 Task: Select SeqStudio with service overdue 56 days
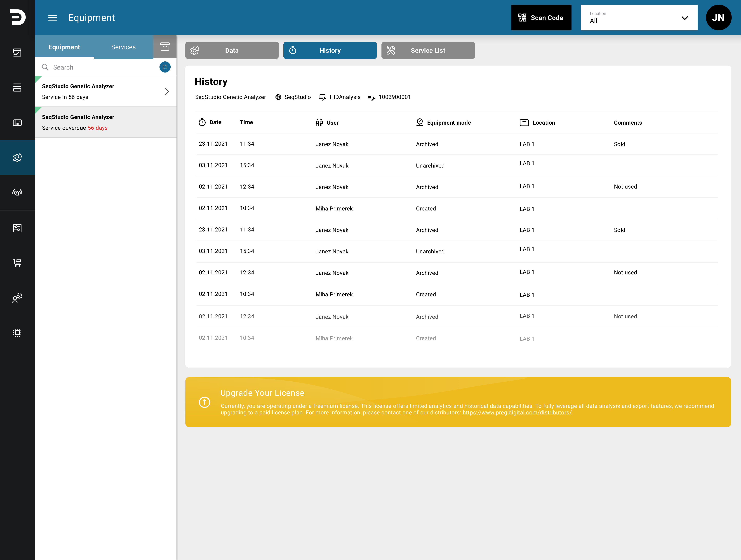(x=106, y=122)
